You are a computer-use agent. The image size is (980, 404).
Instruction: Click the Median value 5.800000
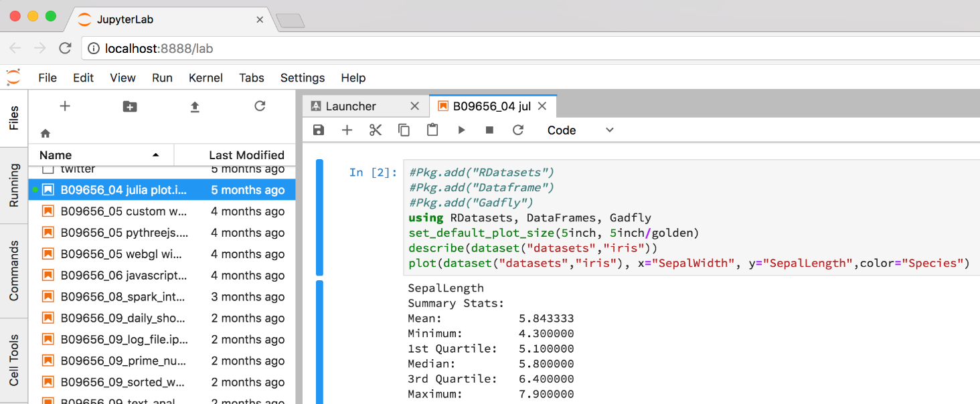tap(546, 364)
